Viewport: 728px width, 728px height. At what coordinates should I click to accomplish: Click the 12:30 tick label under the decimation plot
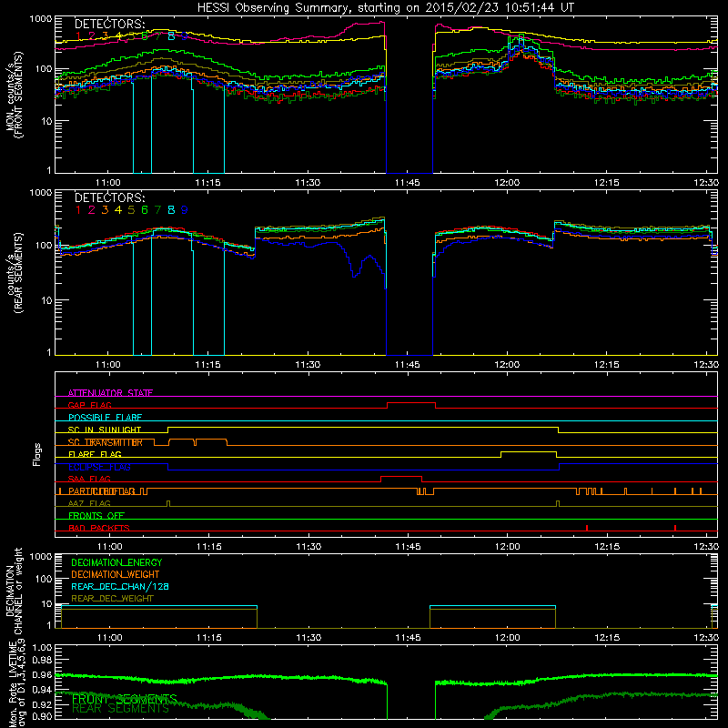click(706, 638)
